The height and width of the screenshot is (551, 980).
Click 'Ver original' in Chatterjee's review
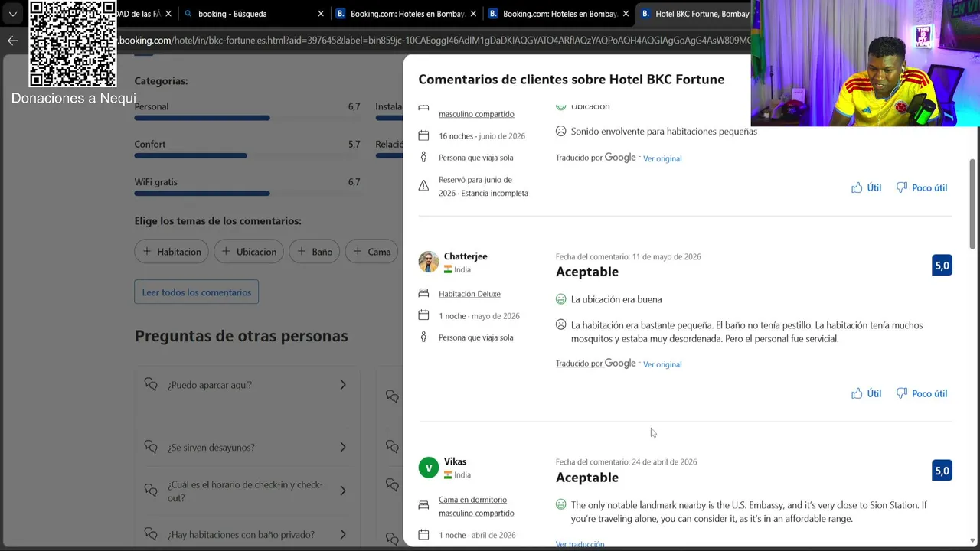pos(662,364)
